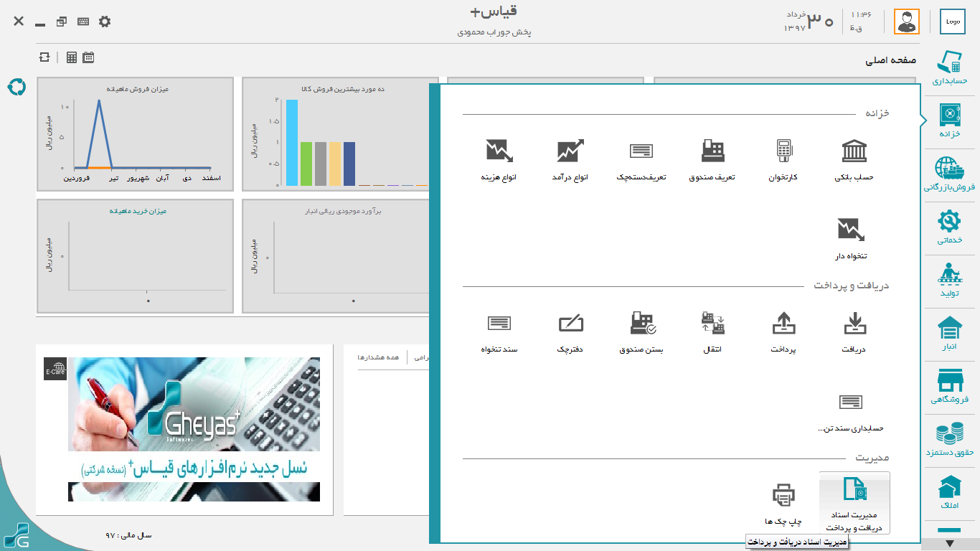Expand sidebar with bottom down arrow
The height and width of the screenshot is (551, 980).
(951, 544)
